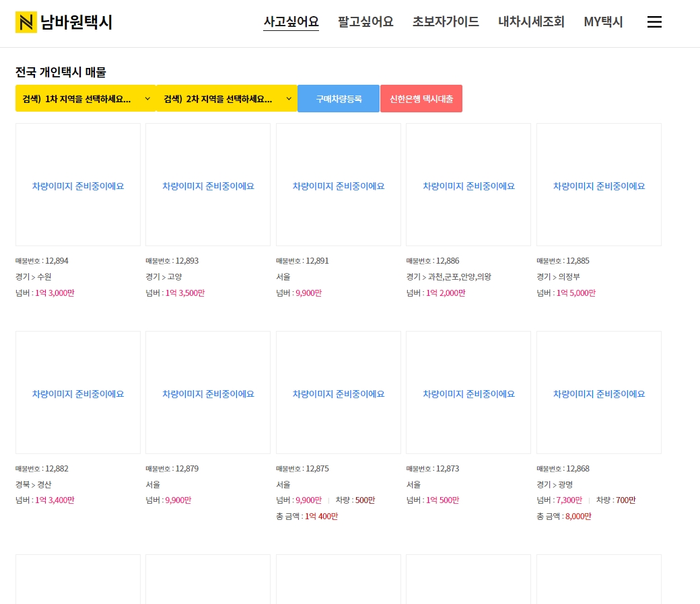Image resolution: width=700 pixels, height=604 pixels.
Task: Click listing number 매물번호 12,885
Action: 563,260
